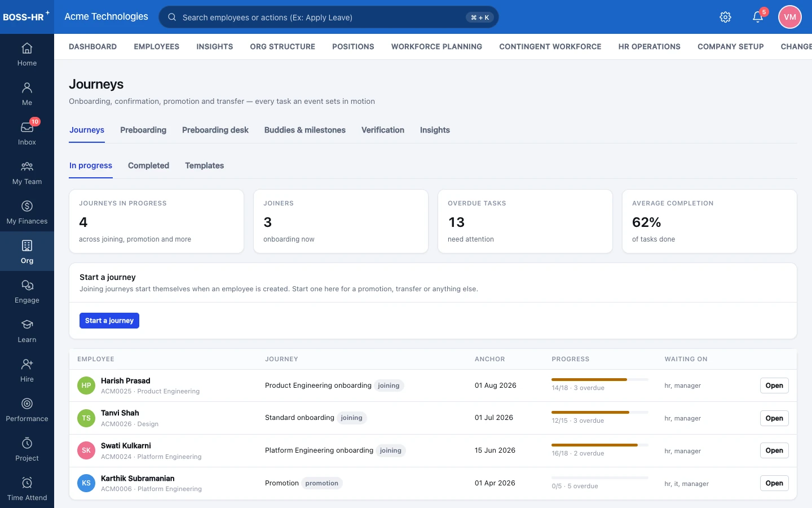Viewport: 812px width, 508px height.
Task: Click "Product Engineering onboarding" journey text
Action: 318,386
